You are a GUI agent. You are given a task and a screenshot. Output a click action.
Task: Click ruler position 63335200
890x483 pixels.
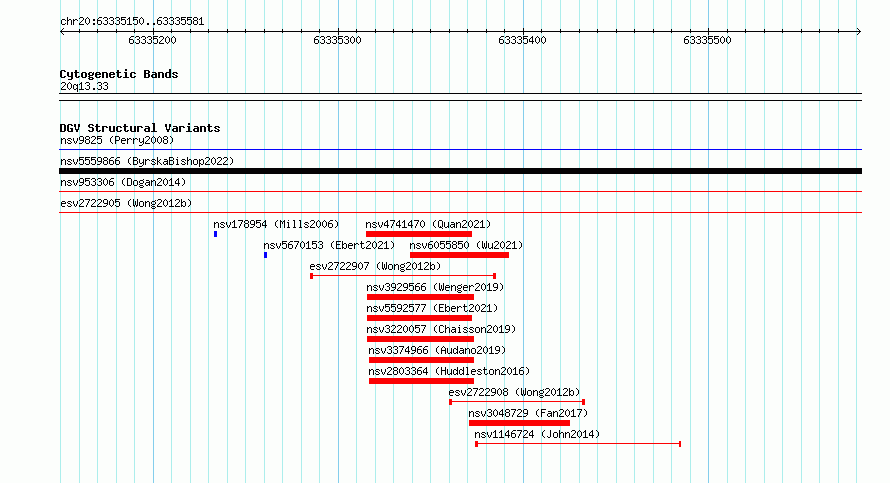pos(152,40)
